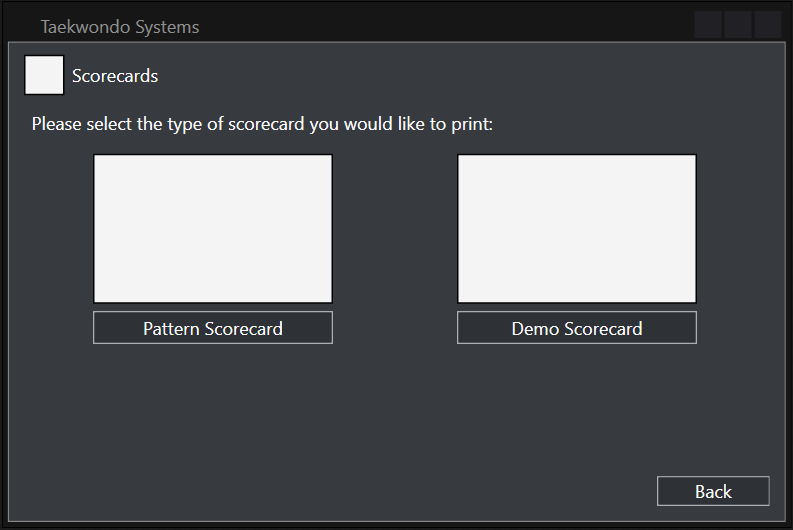
Task: Open the pattern scorecard via its white preview
Action: 213,229
